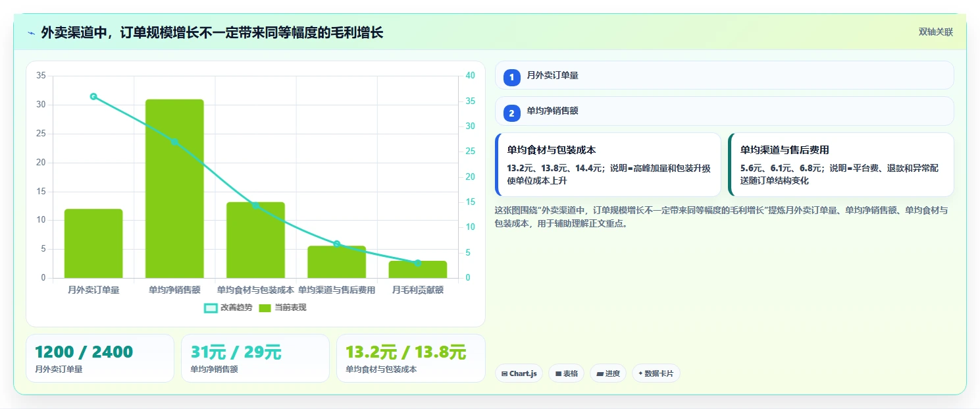Click the x-axis label 月毛利贡献额
The height and width of the screenshot is (409, 980).
pos(417,290)
